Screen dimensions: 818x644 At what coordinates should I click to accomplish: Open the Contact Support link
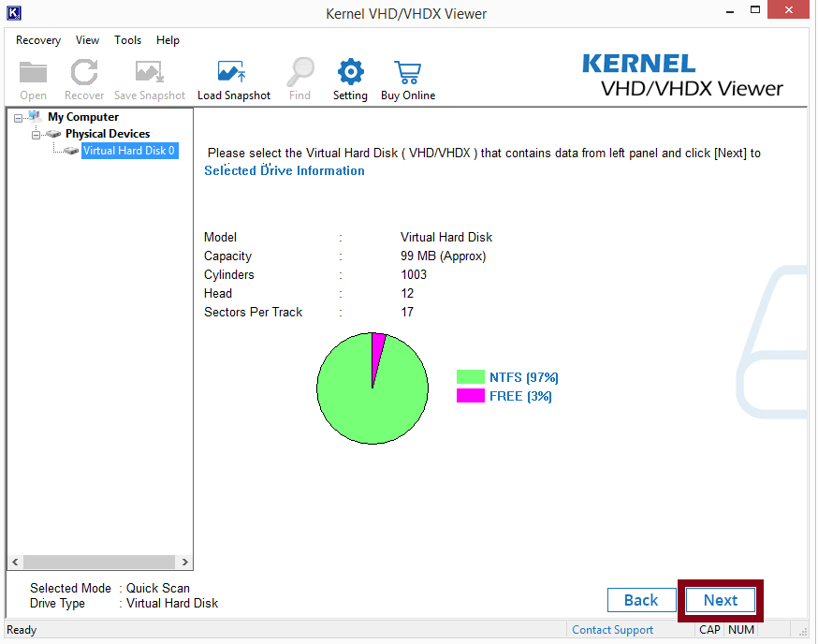coord(612,630)
